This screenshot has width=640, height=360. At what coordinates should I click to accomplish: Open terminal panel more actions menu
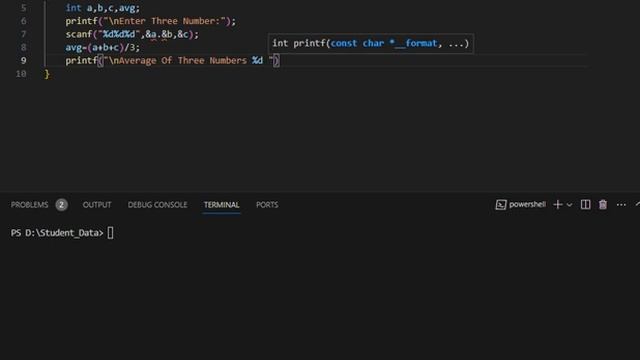click(621, 204)
